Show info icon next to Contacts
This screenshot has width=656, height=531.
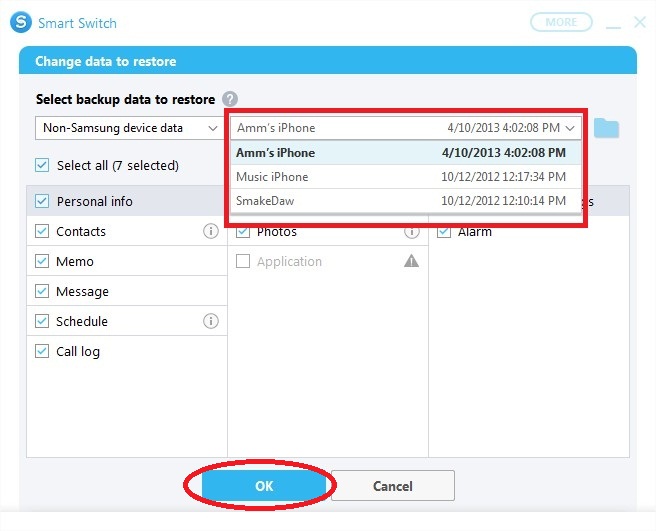[211, 231]
